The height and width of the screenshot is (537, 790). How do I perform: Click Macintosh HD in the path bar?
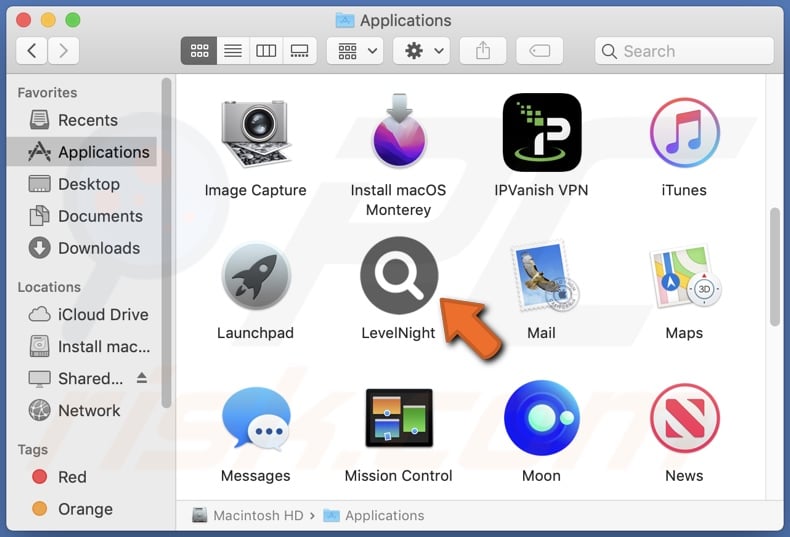pos(248,515)
